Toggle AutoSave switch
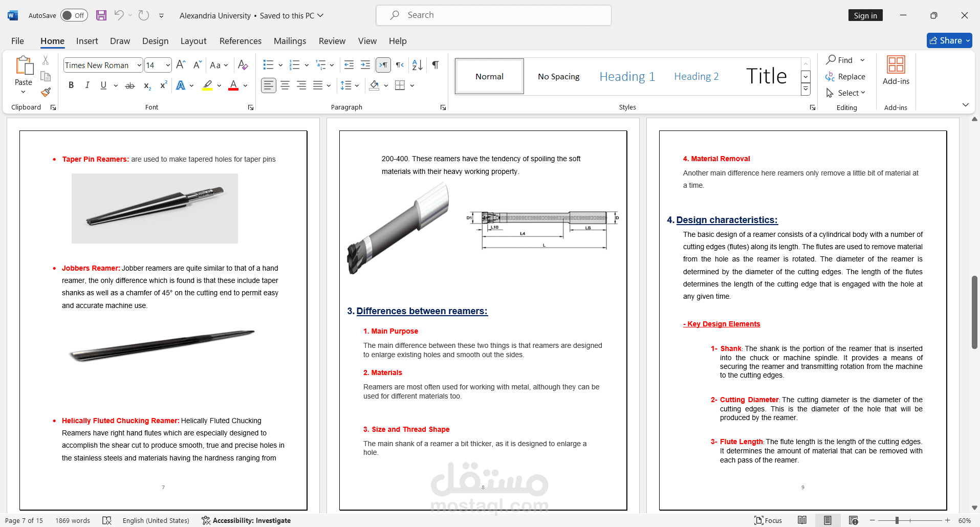Viewport: 980px width, 527px height. (74, 15)
